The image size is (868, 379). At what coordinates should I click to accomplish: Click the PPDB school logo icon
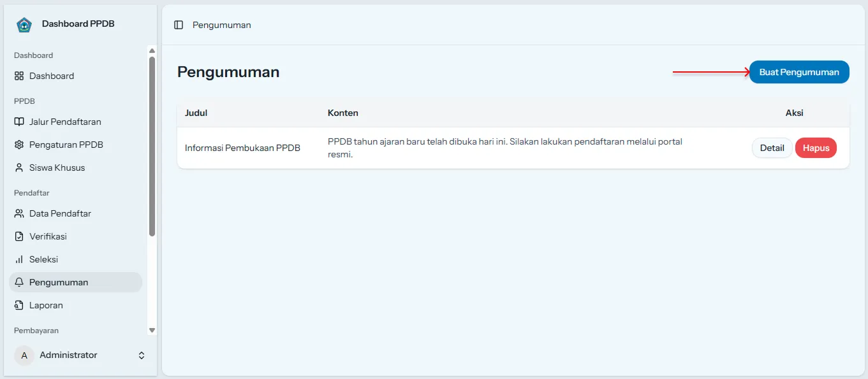[24, 25]
